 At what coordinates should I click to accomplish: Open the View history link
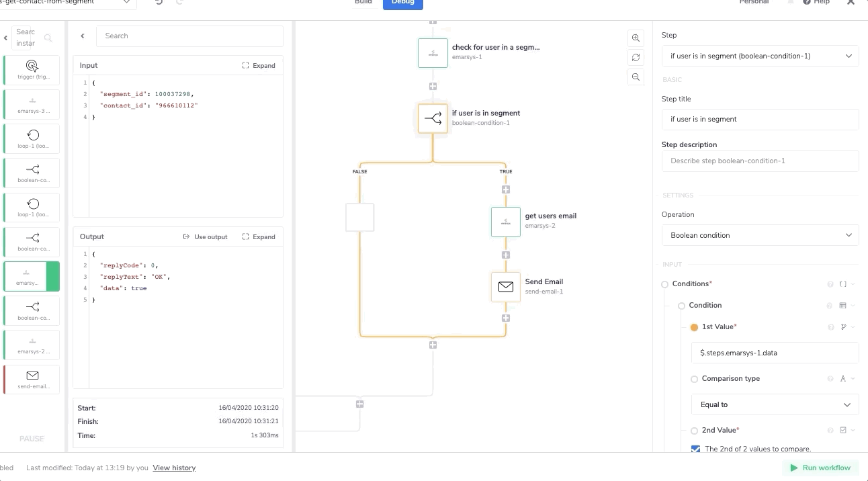tap(174, 468)
